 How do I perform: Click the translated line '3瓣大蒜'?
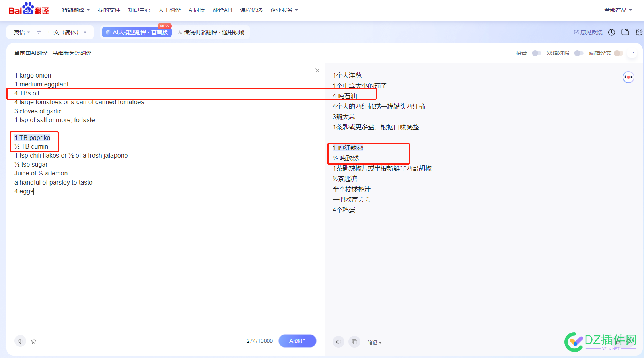(x=344, y=117)
